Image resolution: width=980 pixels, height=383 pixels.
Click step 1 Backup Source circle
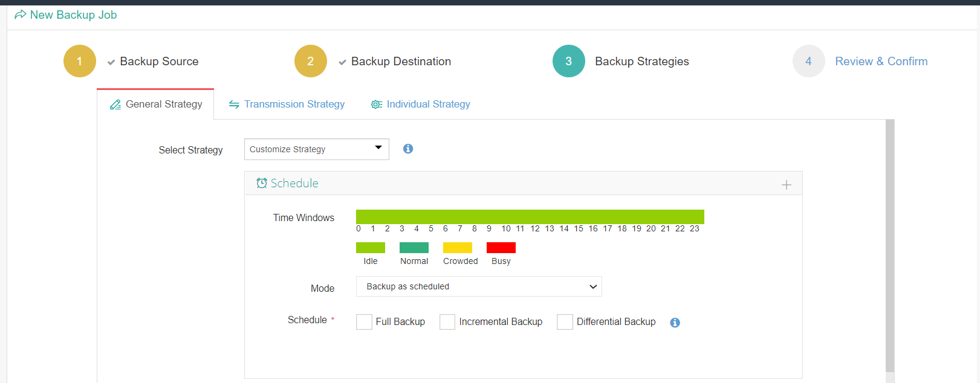coord(80,61)
